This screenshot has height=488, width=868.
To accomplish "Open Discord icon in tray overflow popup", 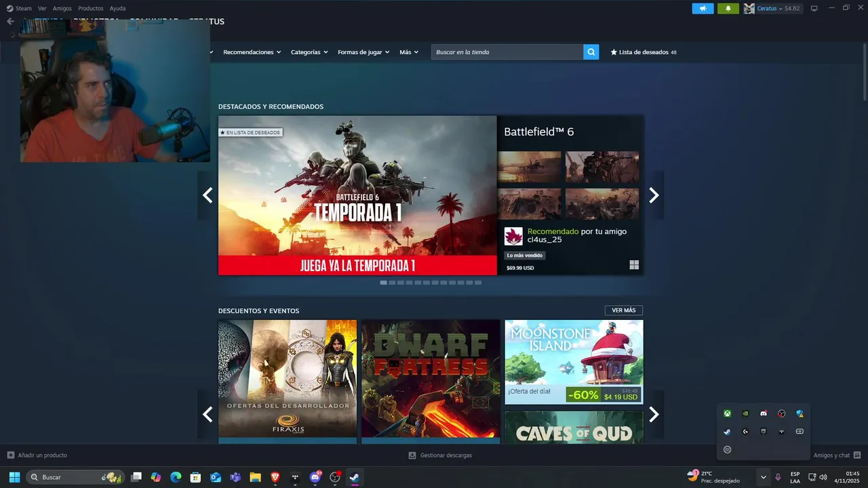I will (x=764, y=413).
